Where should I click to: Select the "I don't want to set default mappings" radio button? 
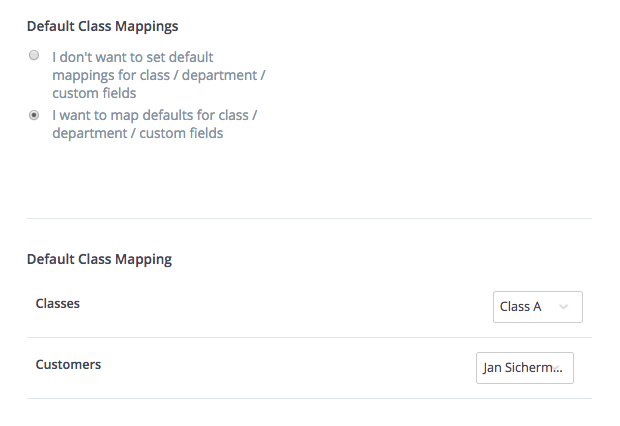[34, 56]
